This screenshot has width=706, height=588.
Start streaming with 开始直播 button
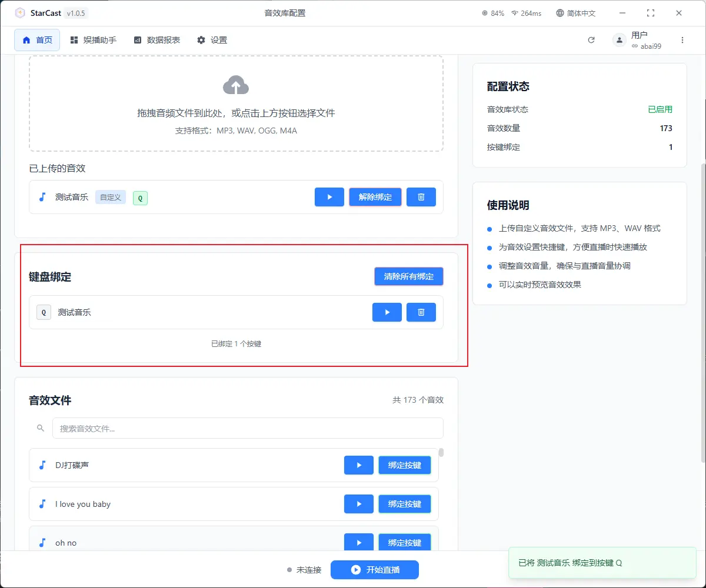click(374, 570)
